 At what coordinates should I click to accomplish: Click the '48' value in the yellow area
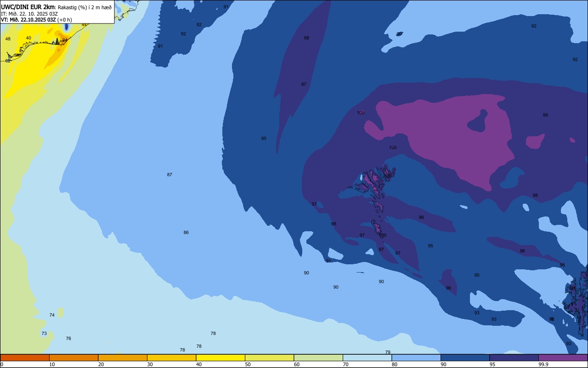coord(8,39)
